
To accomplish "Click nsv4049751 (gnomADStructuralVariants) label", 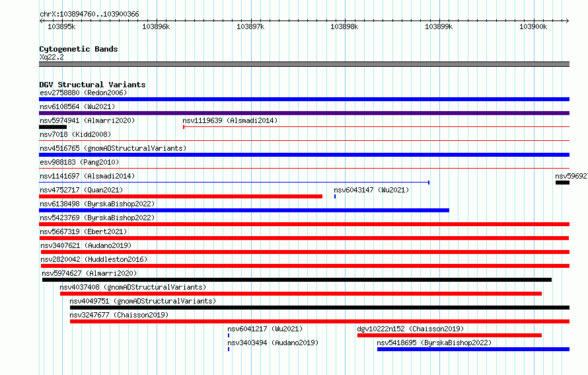I will (143, 301).
